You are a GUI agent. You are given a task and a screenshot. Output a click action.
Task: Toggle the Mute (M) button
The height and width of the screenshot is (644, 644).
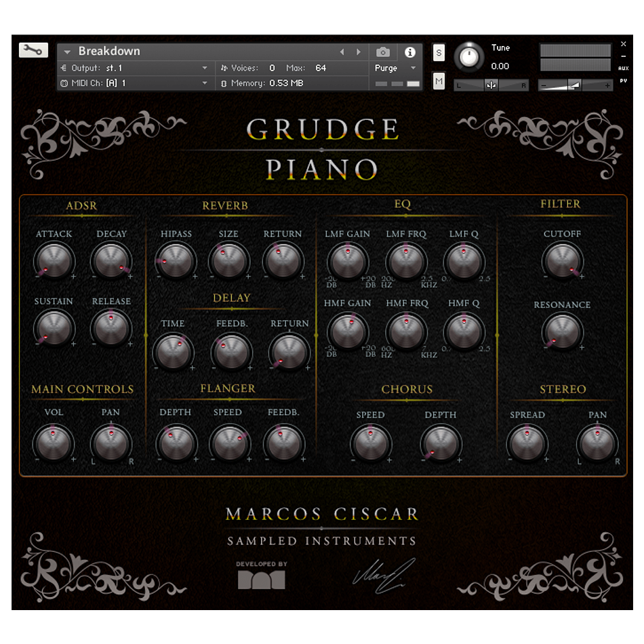pos(439,81)
